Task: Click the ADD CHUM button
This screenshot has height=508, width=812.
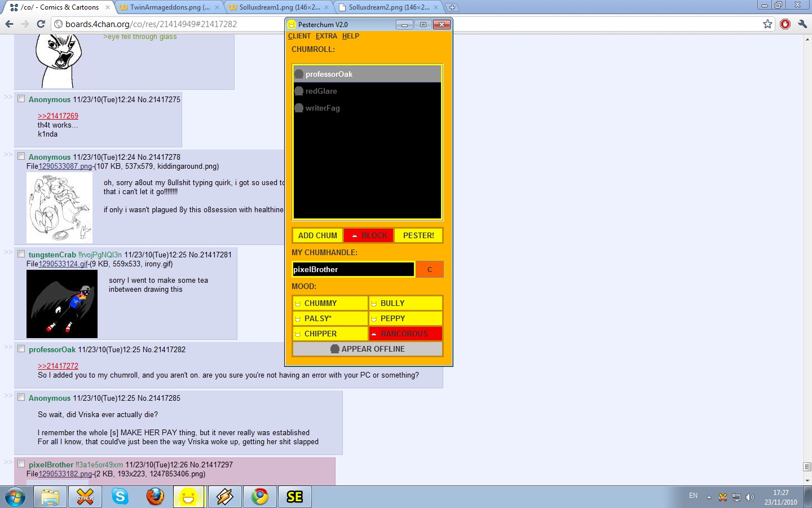Action: coord(317,235)
